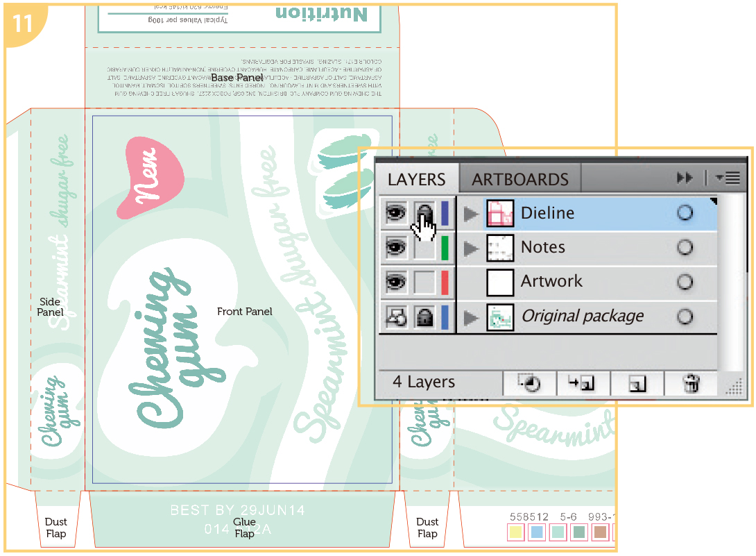Expand the Original package layer triangle
This screenshot has height=556, width=756.
(472, 317)
